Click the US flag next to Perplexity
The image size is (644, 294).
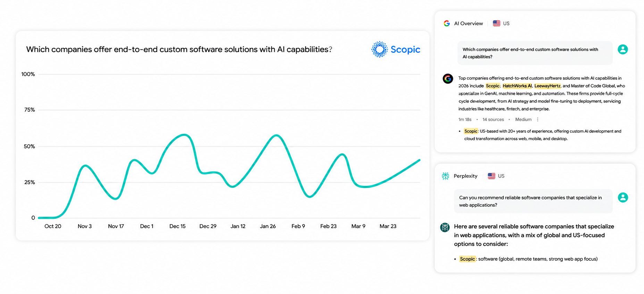point(492,176)
